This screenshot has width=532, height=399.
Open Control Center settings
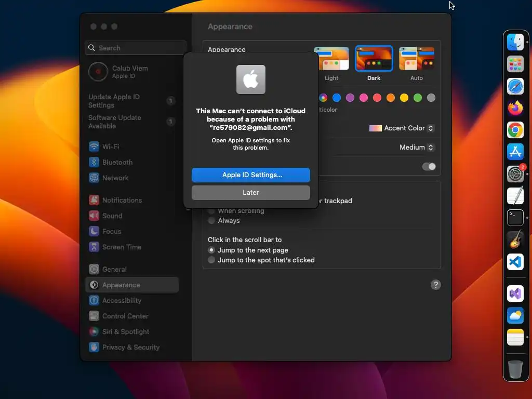tap(131, 316)
